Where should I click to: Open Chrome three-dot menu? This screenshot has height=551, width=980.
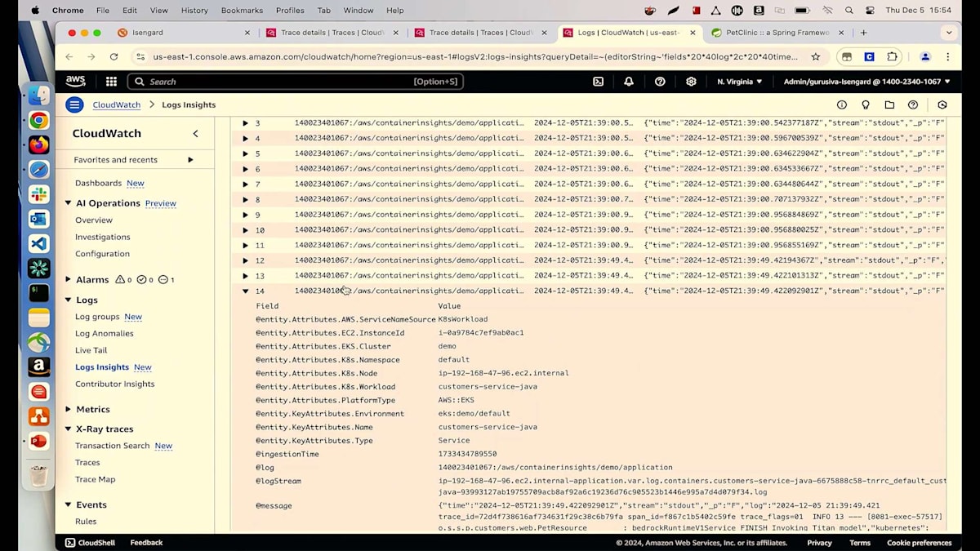coord(947,57)
